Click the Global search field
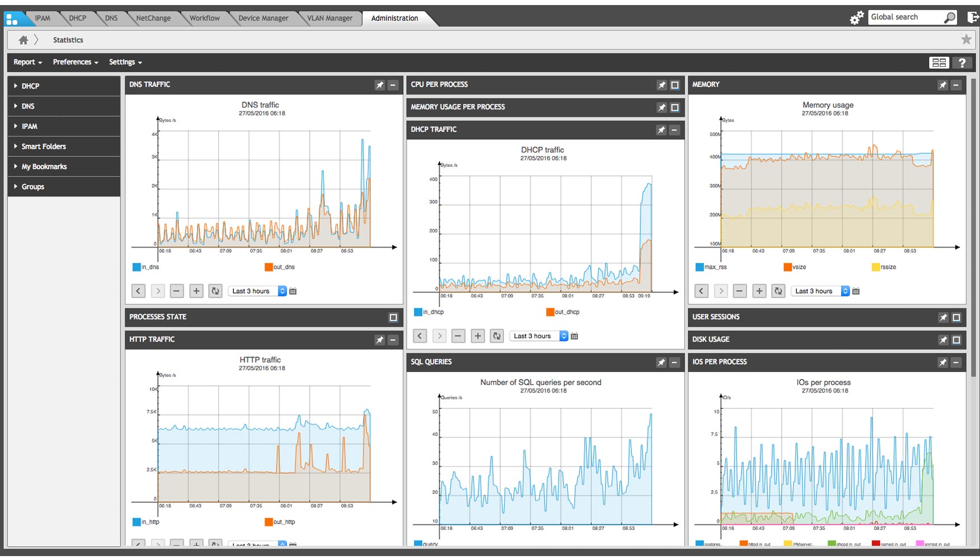Viewport: 980px width, 560px height. tap(906, 17)
